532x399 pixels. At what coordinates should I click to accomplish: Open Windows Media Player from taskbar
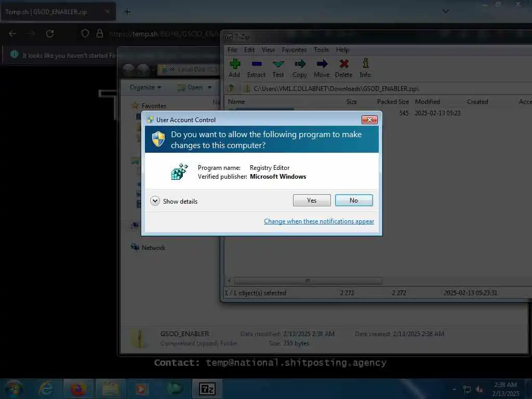tap(141, 389)
